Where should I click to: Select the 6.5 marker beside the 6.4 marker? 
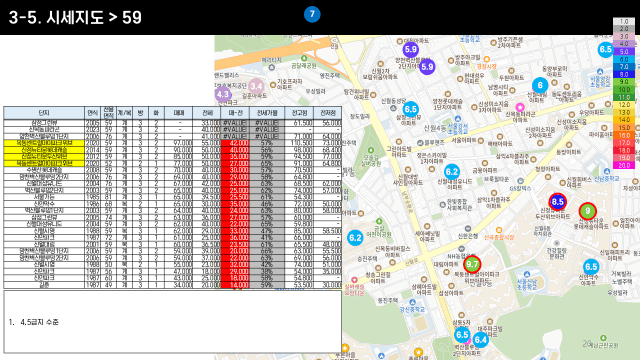462,335
